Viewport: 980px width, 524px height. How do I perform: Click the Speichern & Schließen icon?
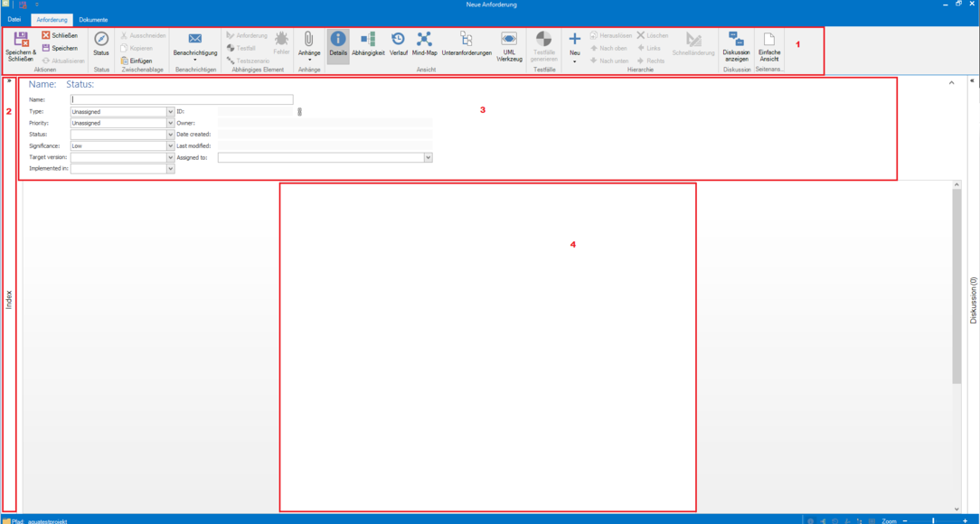pyautogui.click(x=21, y=40)
